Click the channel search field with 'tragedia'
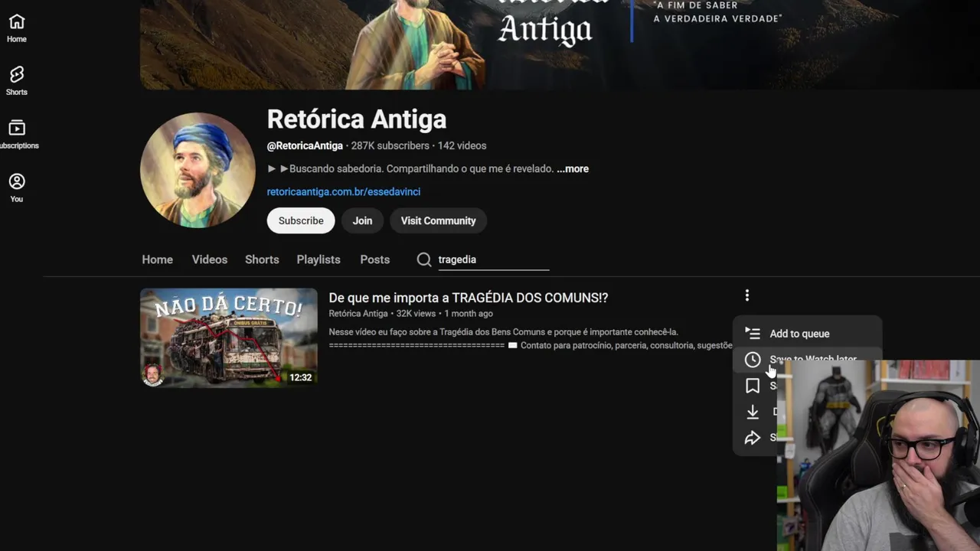 pos(493,259)
